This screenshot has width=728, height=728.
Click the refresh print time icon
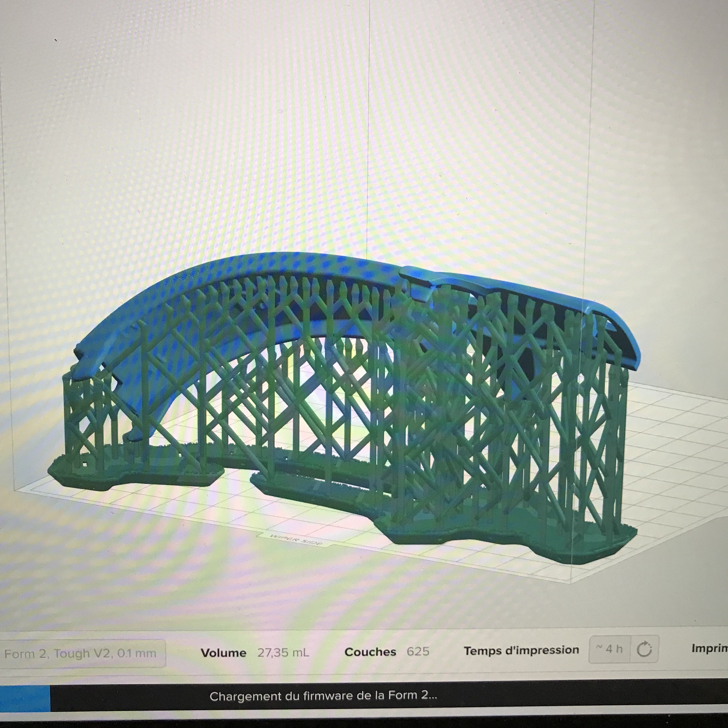[x=644, y=649]
